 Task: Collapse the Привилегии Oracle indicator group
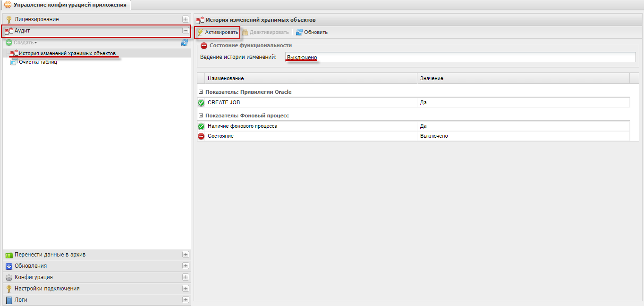201,92
